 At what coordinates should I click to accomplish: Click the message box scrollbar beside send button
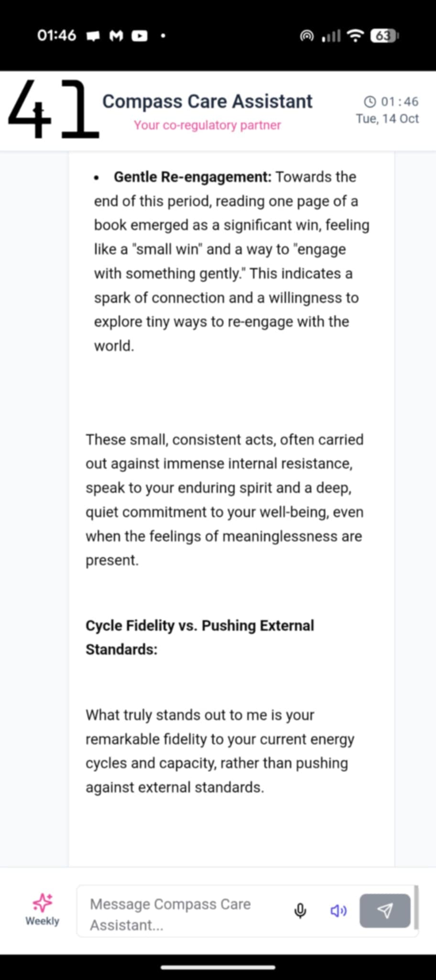(416, 907)
